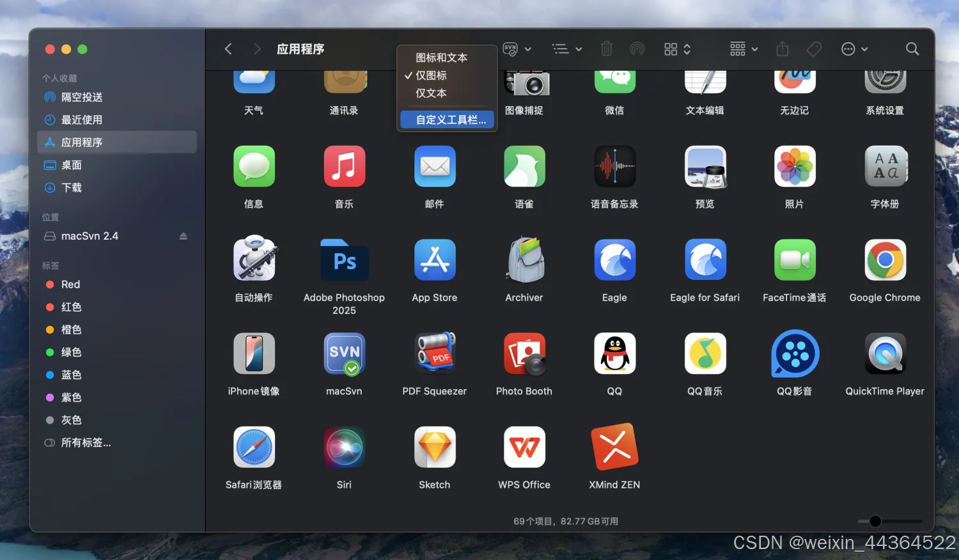Click the 语雀 app icon
The height and width of the screenshot is (560, 959).
pyautogui.click(x=524, y=166)
